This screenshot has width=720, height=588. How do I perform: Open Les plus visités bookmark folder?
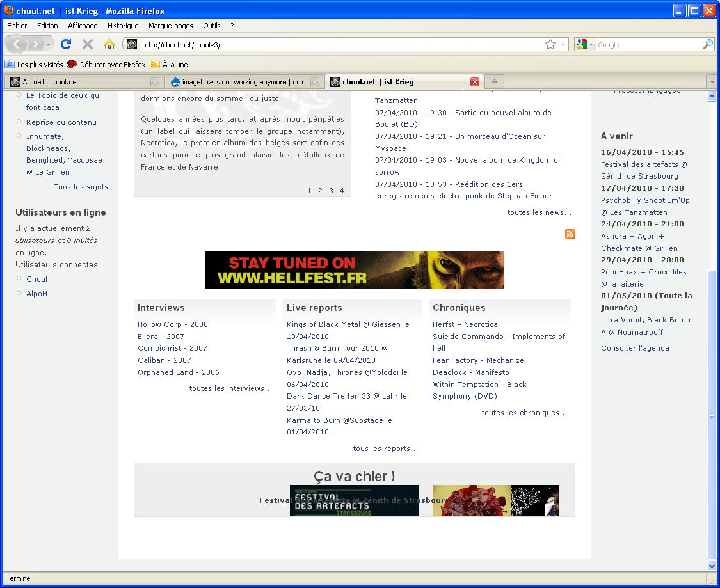pyautogui.click(x=34, y=64)
